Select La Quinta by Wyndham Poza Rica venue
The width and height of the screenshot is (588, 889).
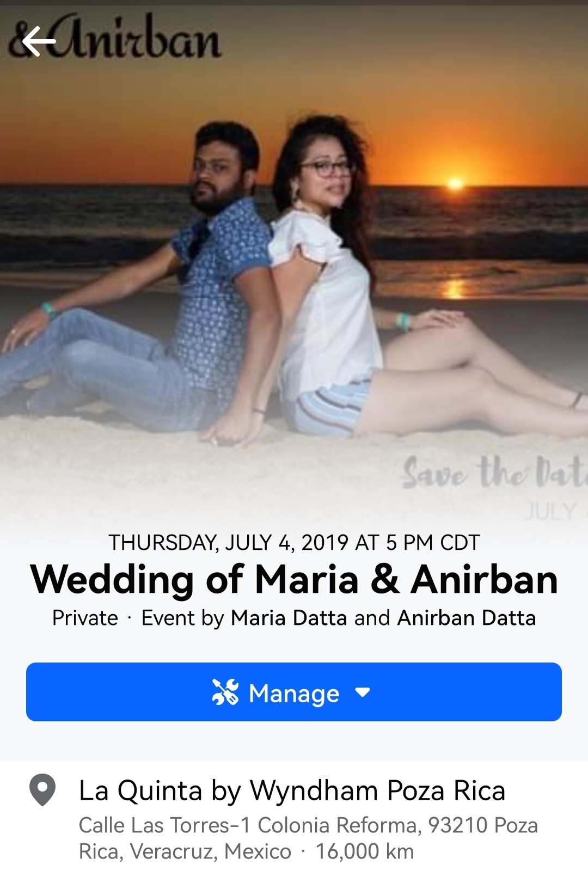click(292, 790)
